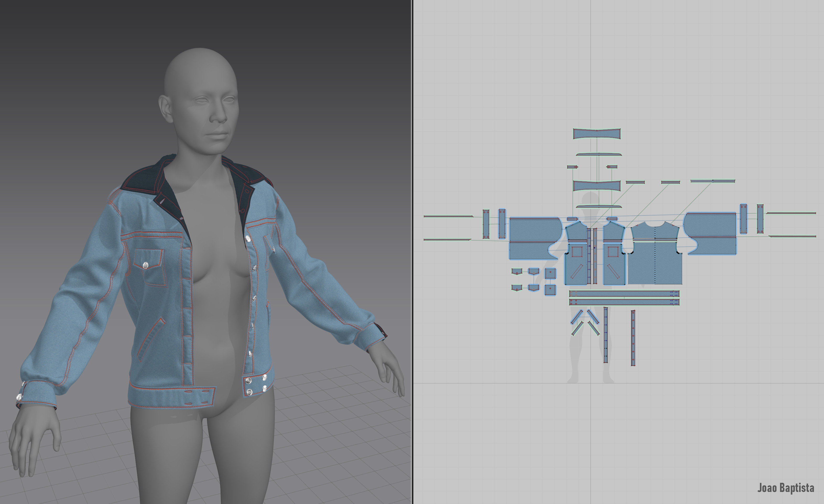Select the upper long waistband strip pattern
824x504 pixels.
(624, 294)
